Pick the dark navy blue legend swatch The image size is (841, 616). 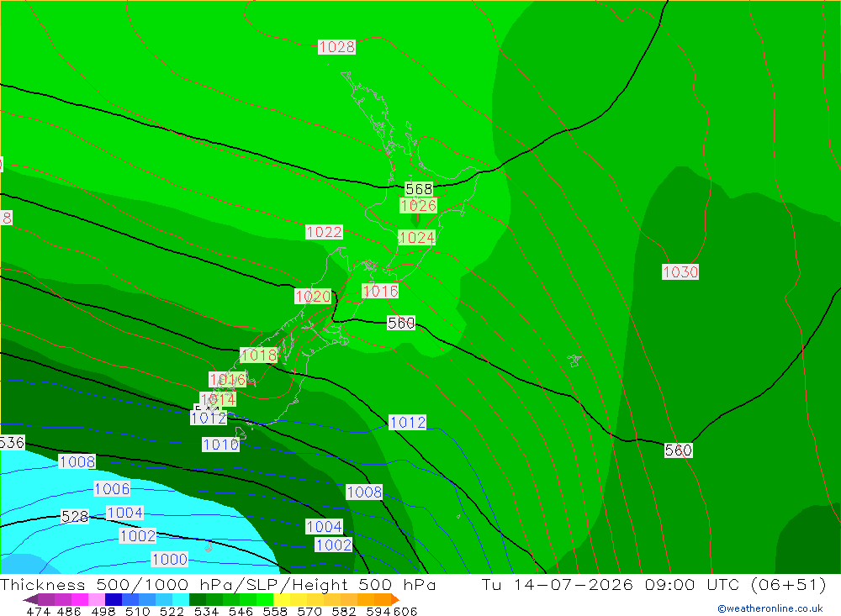pyautogui.click(x=114, y=599)
